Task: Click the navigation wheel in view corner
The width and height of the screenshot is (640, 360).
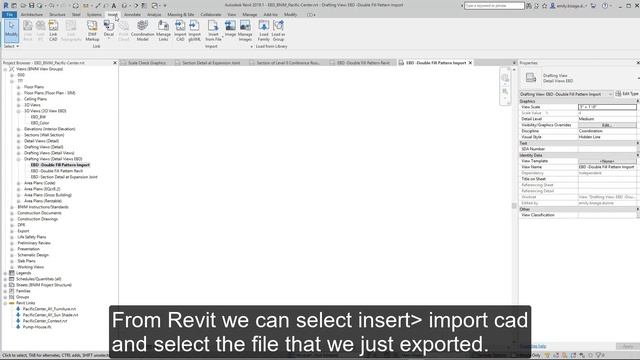Action: (505, 78)
